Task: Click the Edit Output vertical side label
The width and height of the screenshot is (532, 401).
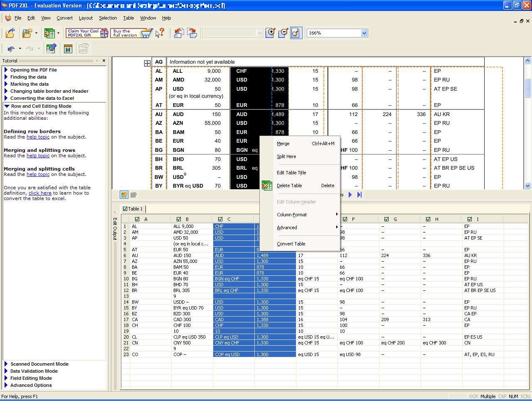Action: [115, 228]
